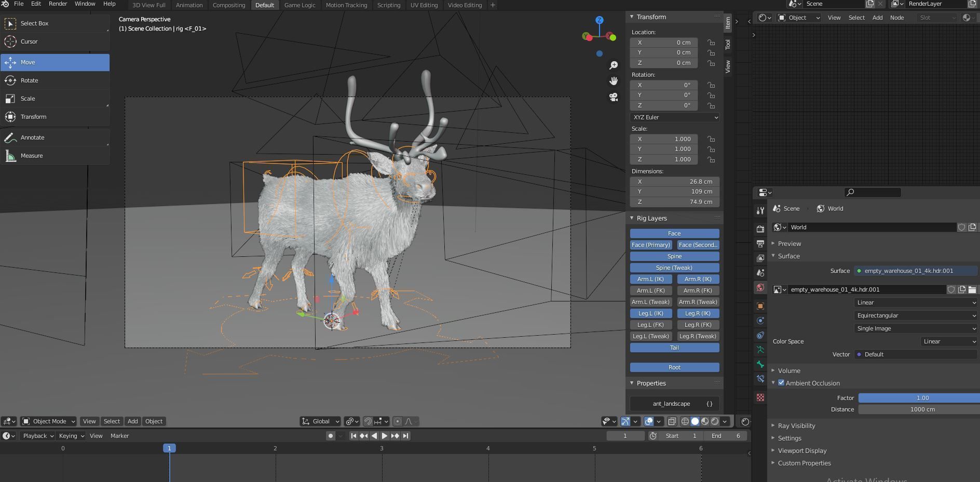Open the Physics properties tab icon

coord(760,321)
